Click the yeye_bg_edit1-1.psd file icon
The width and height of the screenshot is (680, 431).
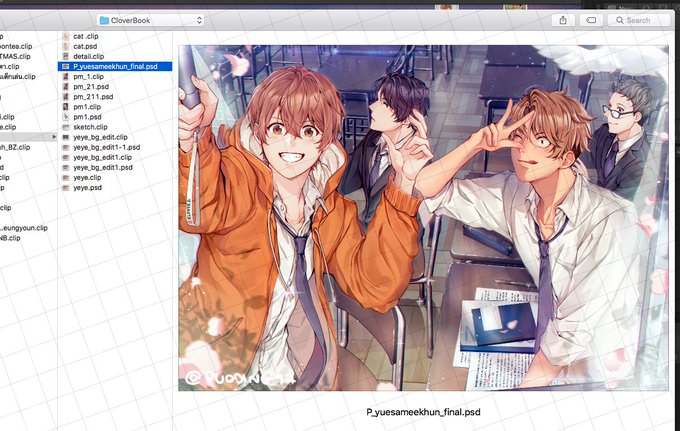pyautogui.click(x=66, y=147)
